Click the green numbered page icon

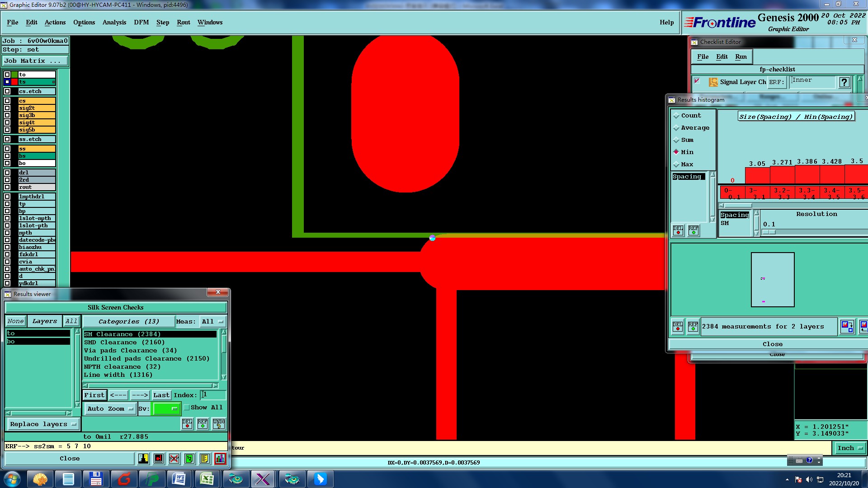tap(189, 459)
